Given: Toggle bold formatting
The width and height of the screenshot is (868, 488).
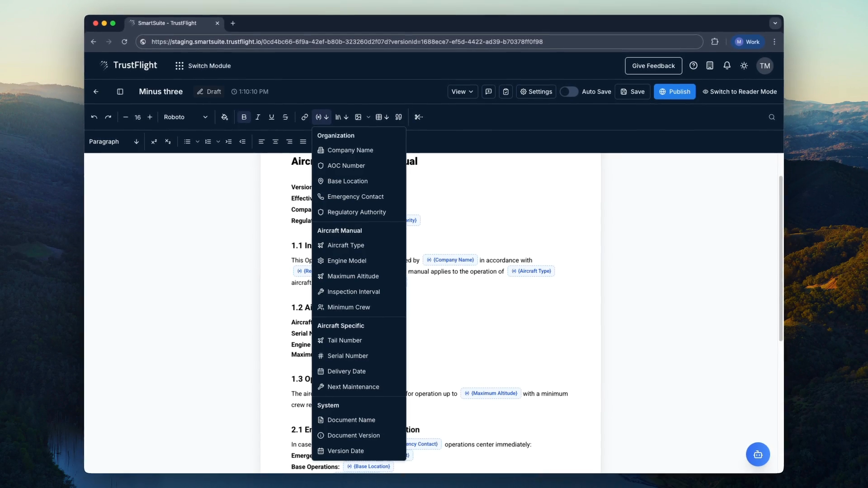Looking at the screenshot, I should (244, 117).
